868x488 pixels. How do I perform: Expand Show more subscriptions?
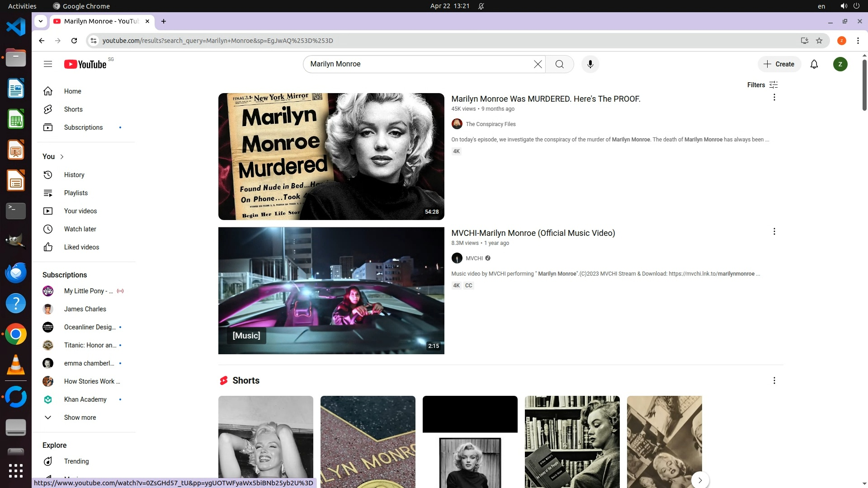click(x=80, y=418)
